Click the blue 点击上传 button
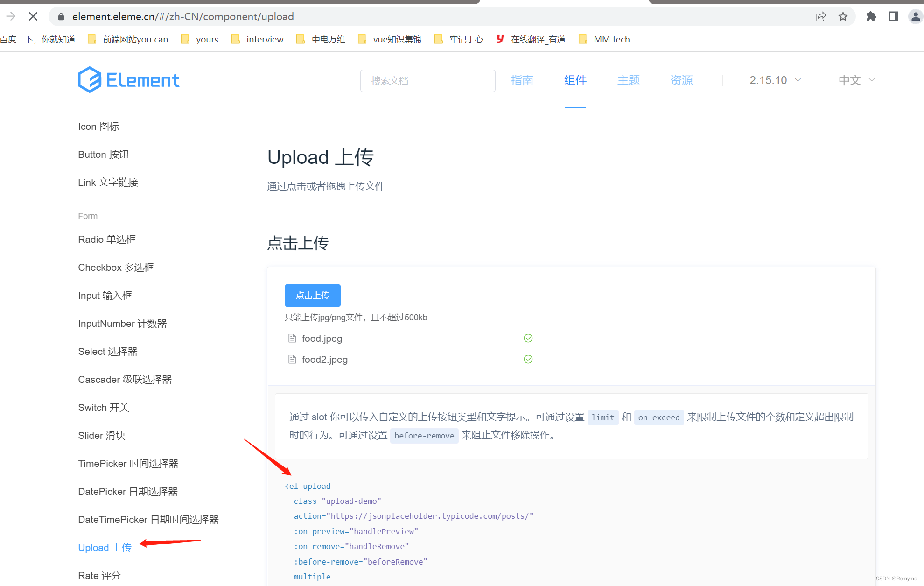This screenshot has height=586, width=924. [313, 296]
